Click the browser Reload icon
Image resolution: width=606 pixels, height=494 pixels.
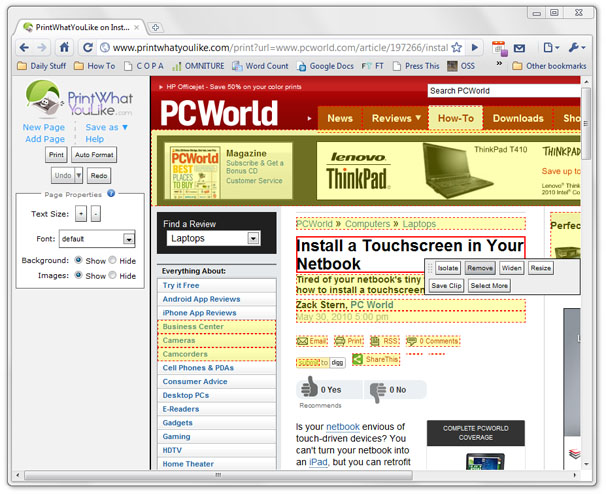(x=88, y=47)
